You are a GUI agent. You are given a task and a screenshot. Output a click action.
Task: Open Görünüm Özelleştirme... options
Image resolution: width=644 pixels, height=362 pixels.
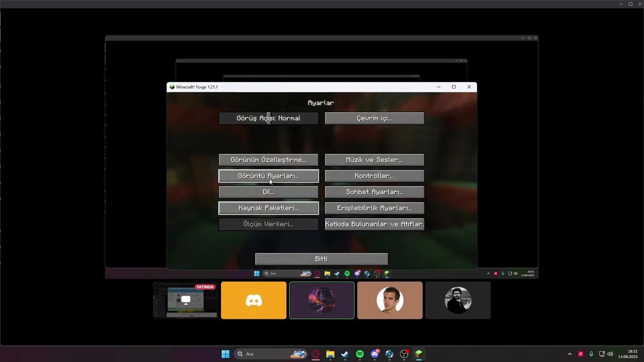pyautogui.click(x=269, y=160)
